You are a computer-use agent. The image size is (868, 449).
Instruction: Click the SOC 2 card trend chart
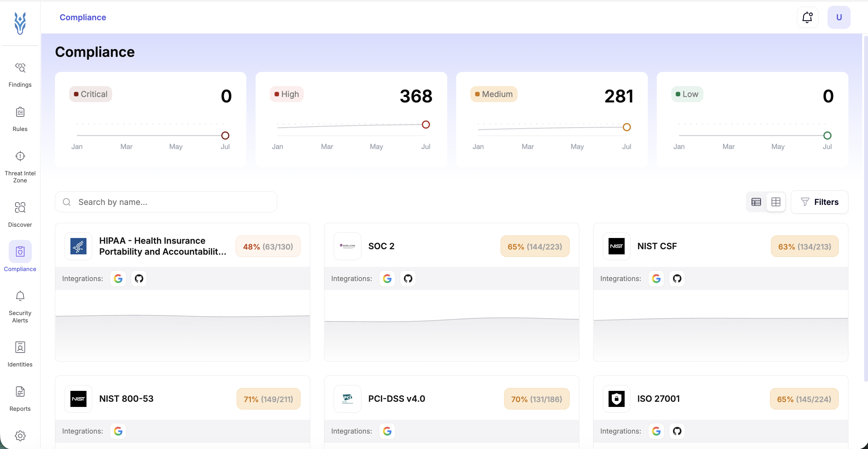pos(451,325)
